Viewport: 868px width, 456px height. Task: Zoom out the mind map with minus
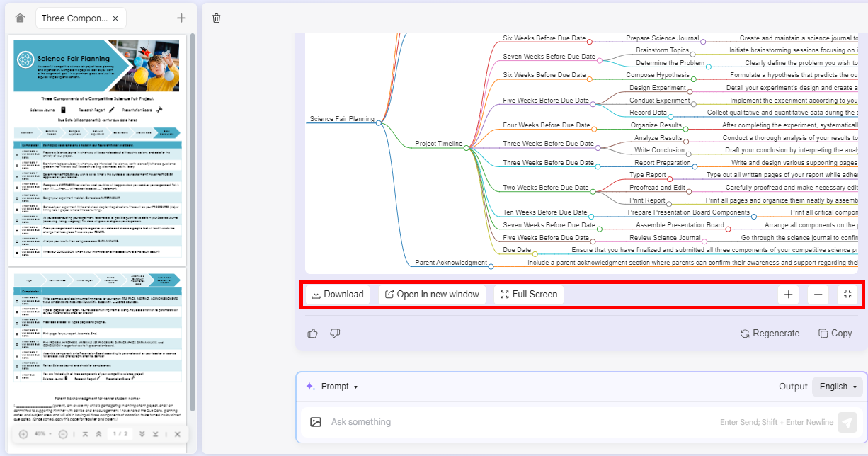click(818, 295)
